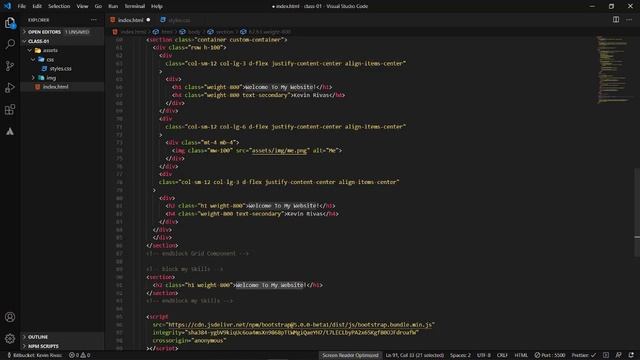Open the bootstrap.bundle.min.js CDN link

pos(300,324)
